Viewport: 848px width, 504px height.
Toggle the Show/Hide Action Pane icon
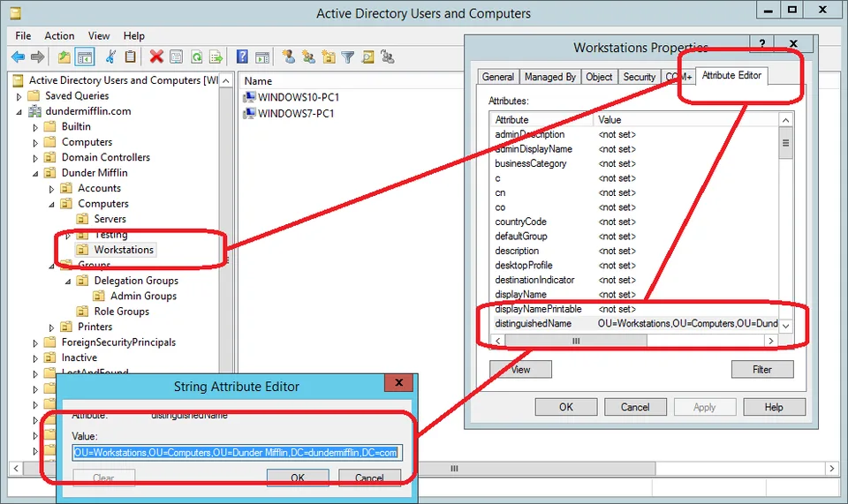point(262,56)
